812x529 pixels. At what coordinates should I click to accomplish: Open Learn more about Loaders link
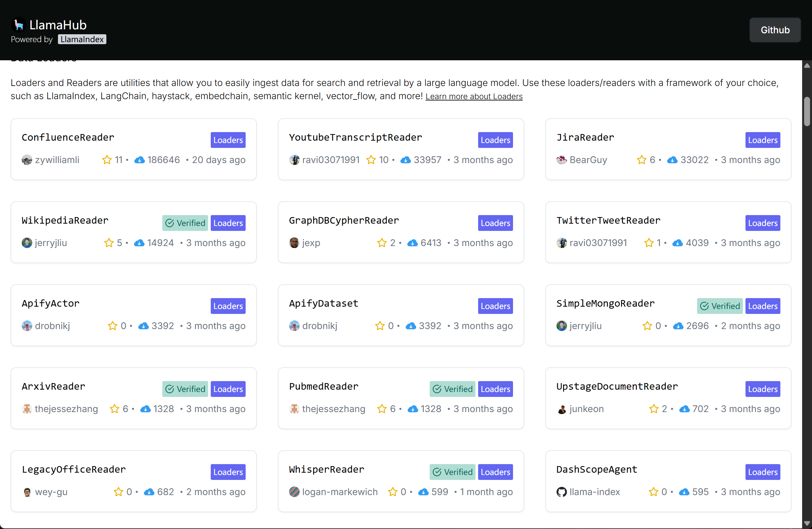(474, 96)
